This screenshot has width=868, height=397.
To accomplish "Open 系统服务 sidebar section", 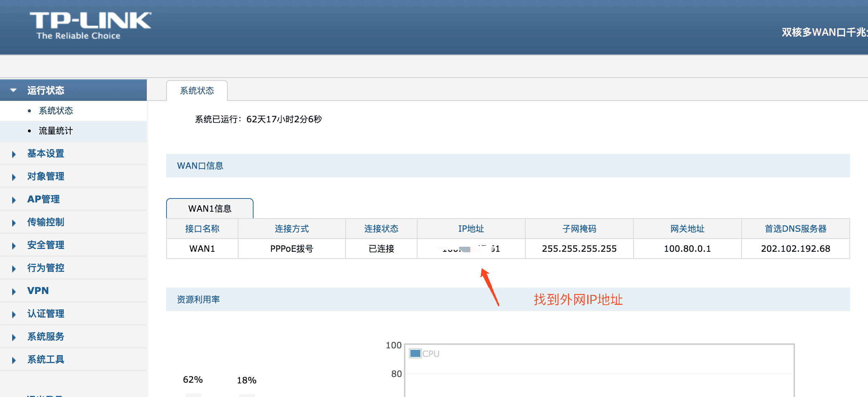I will tap(73, 337).
